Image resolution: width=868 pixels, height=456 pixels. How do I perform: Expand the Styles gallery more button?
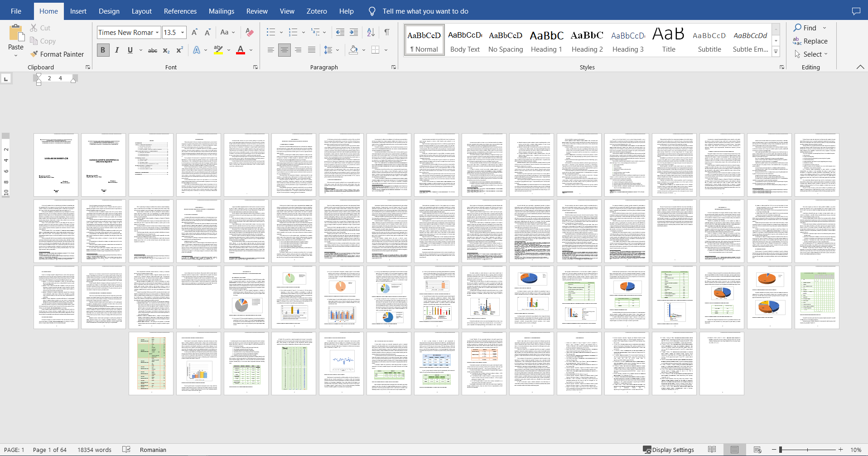coord(776,52)
